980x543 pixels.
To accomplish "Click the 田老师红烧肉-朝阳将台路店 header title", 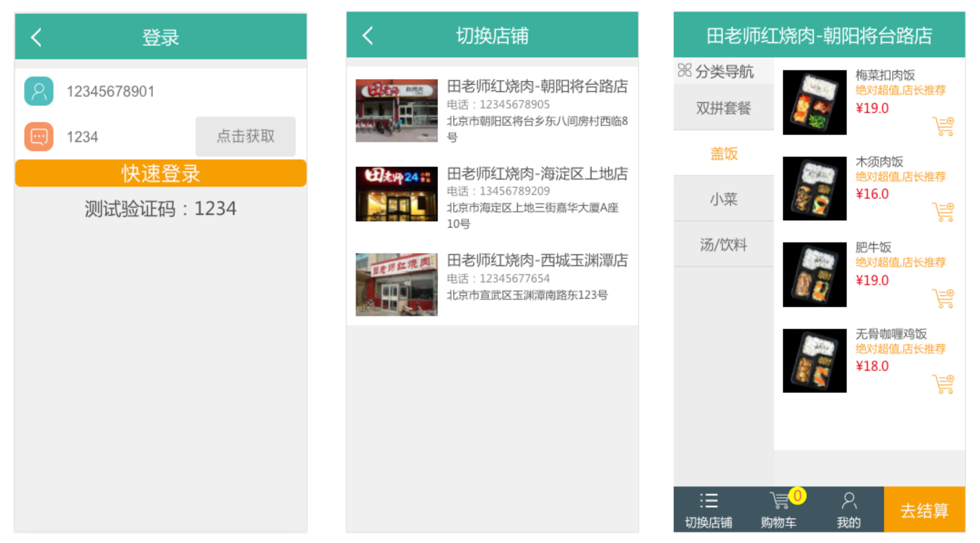I will (x=819, y=36).
